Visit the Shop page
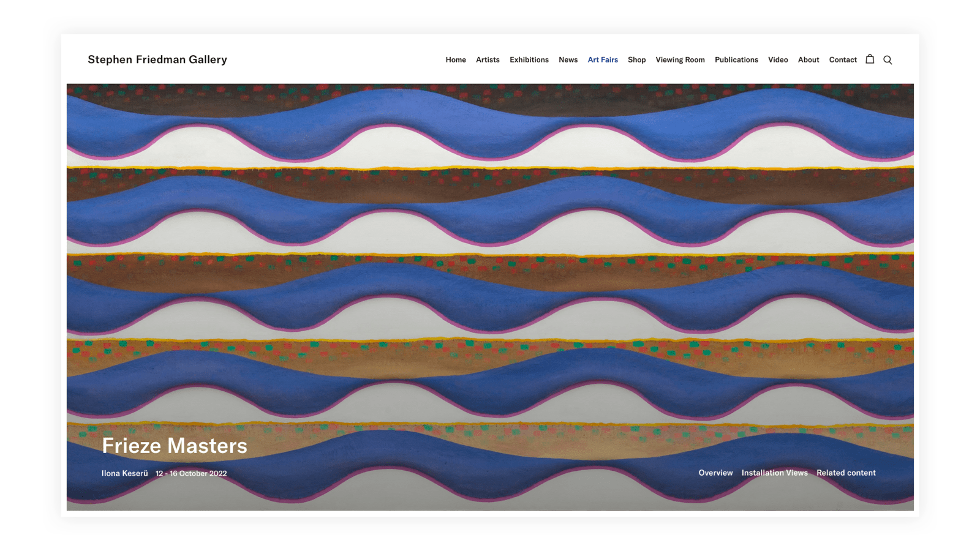This screenshot has height=551, width=980. point(636,60)
